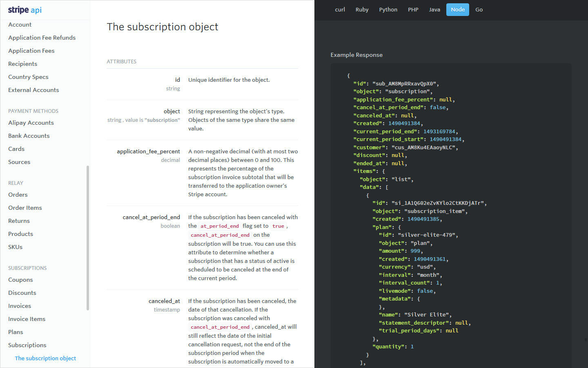Open Sources documentation
The width and height of the screenshot is (588, 368).
[x=19, y=162]
